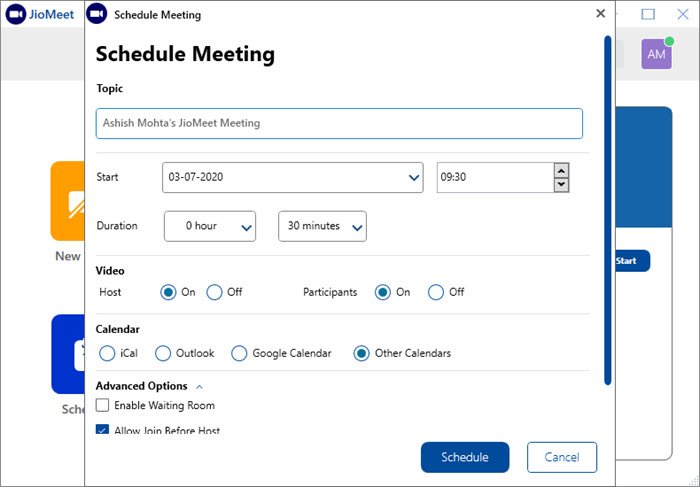Click the blue Schedule tile in JioMeet window
700x487 pixels.
tap(68, 354)
